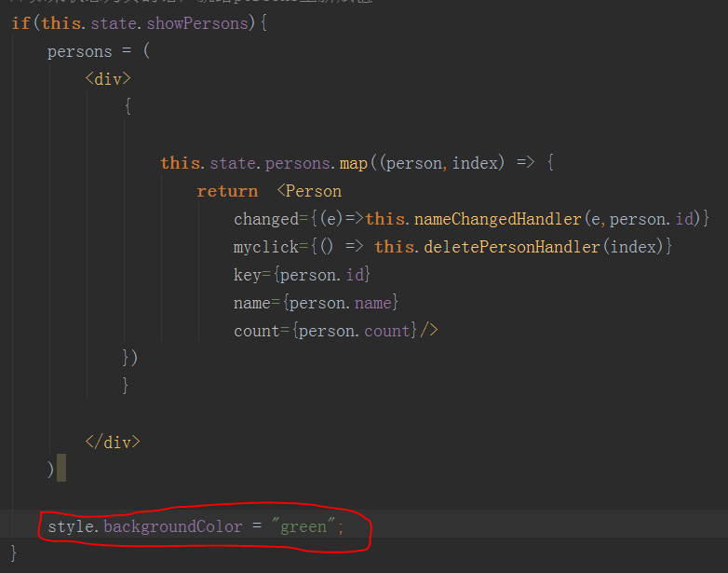This screenshot has width=728, height=573.
Task: Click person.name inside the name attribute
Action: [344, 303]
